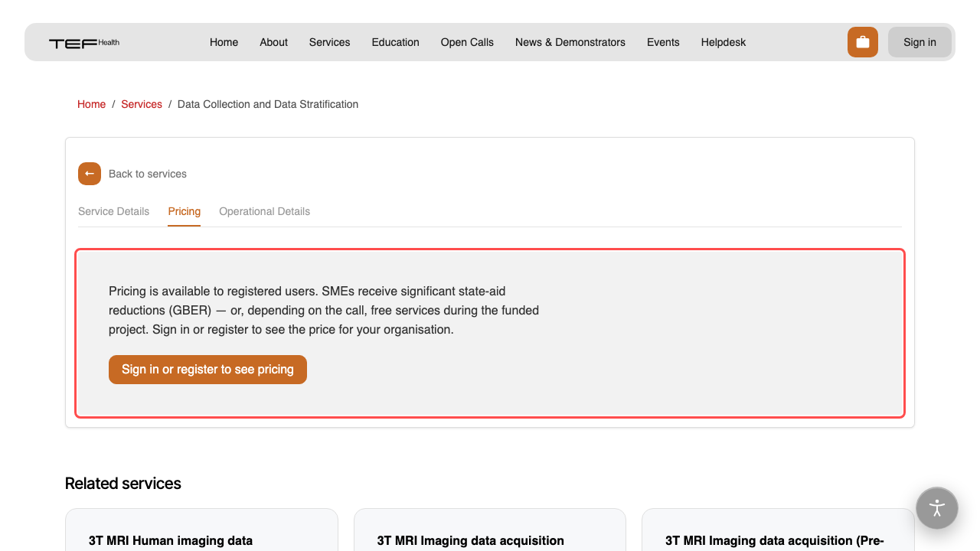This screenshot has width=980, height=551.
Task: Click the Home breadcrumb link
Action: point(91,104)
